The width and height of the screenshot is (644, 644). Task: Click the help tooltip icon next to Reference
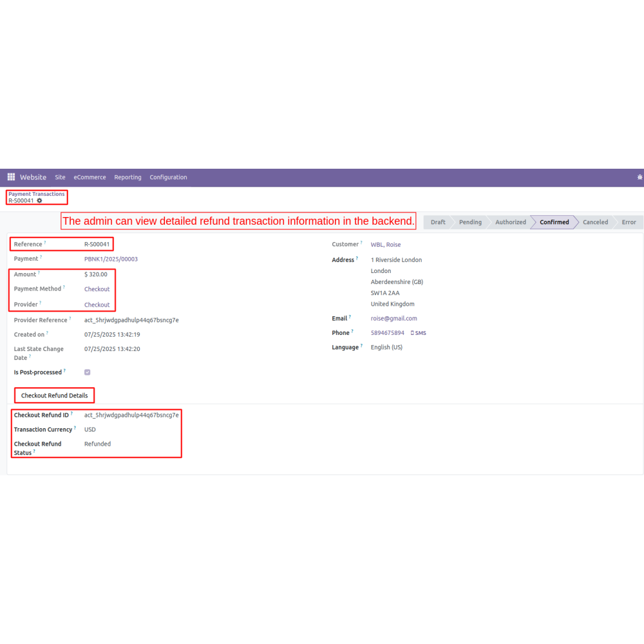click(45, 243)
